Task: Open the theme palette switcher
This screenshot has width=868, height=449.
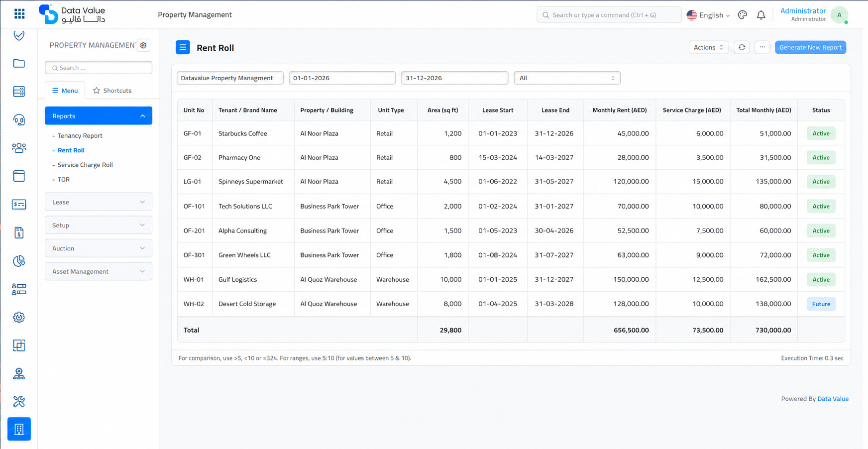Action: [x=743, y=15]
